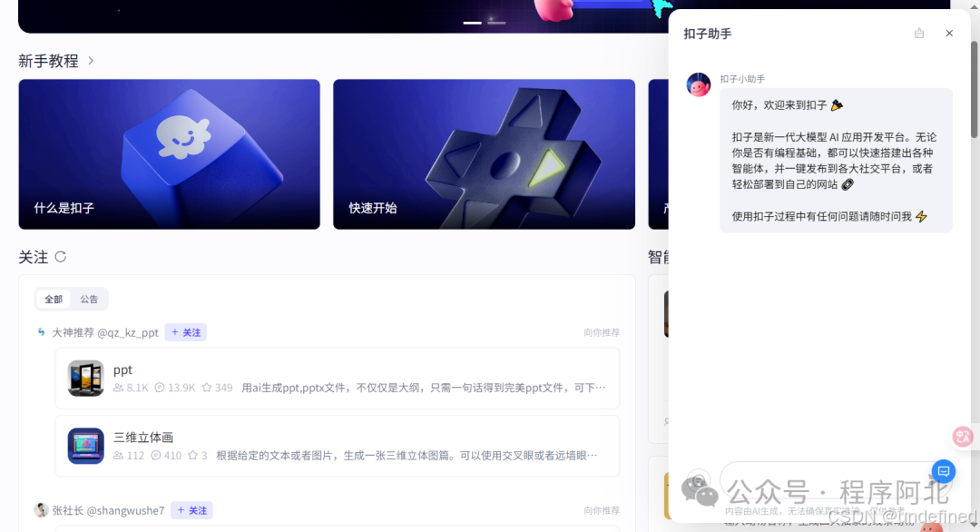Select the 全部 tab

pos(54,299)
